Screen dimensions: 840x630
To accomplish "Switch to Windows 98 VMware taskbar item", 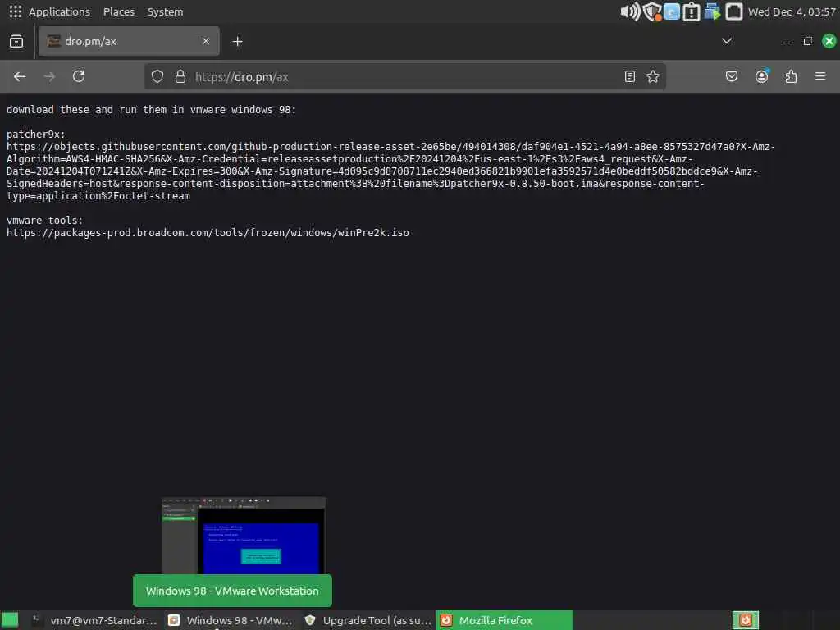I will click(231, 620).
